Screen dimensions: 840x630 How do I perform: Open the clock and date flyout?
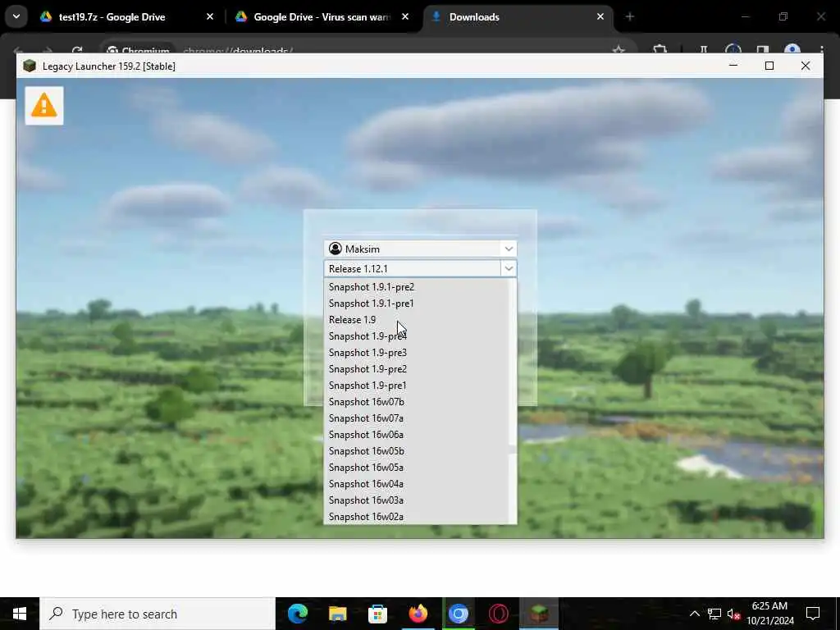(x=769, y=614)
